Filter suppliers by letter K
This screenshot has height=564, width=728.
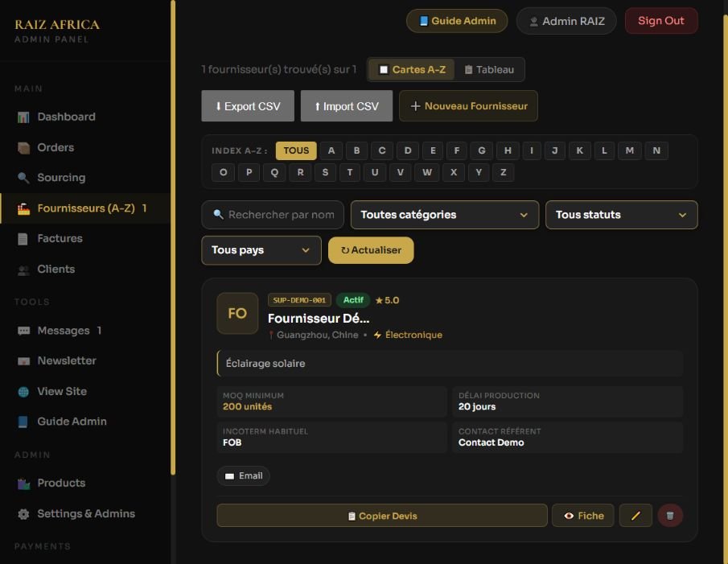579,151
